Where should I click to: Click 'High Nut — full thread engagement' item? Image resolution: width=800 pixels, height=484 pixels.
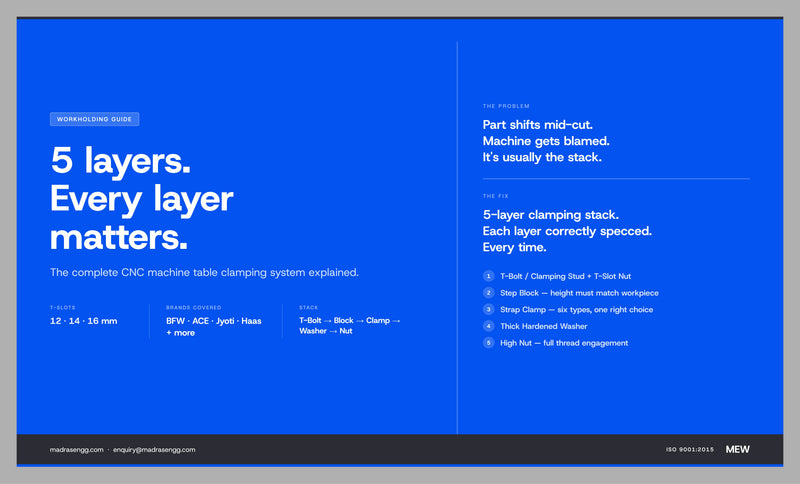[x=564, y=343]
